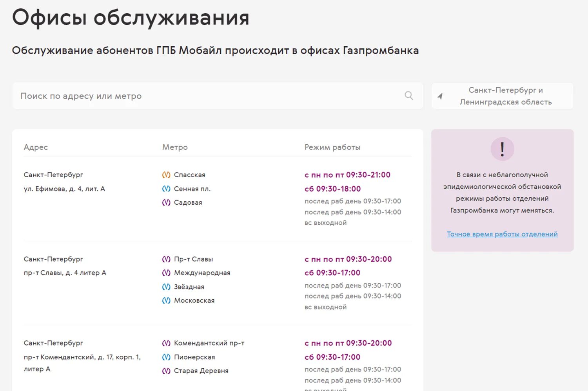Click metro icon next to Спасская
The width and height of the screenshot is (588, 391).
click(x=166, y=175)
